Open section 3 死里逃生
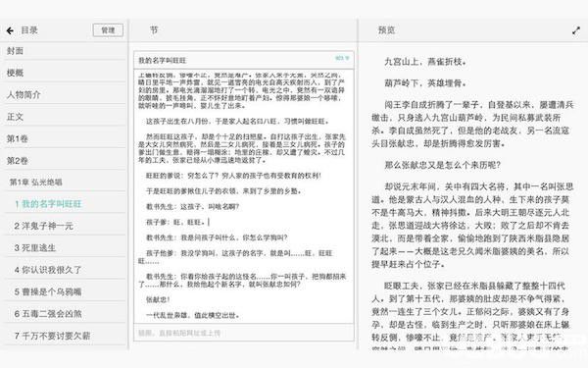 coord(66,248)
